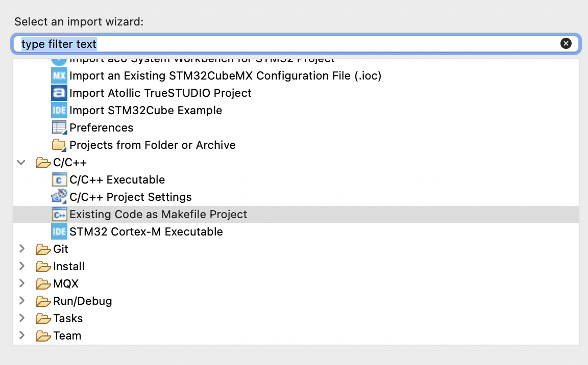Select the MQX category
This screenshot has height=365, width=588.
click(65, 283)
